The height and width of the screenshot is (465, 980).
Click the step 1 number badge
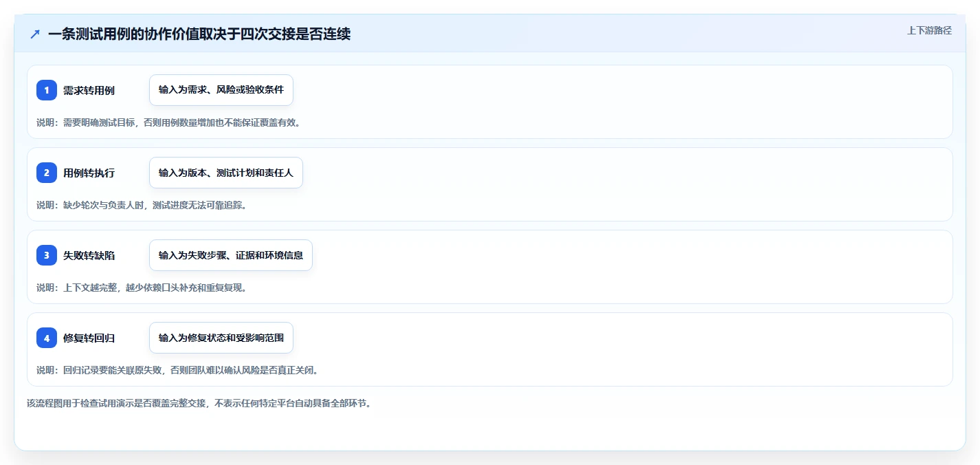[x=47, y=90]
